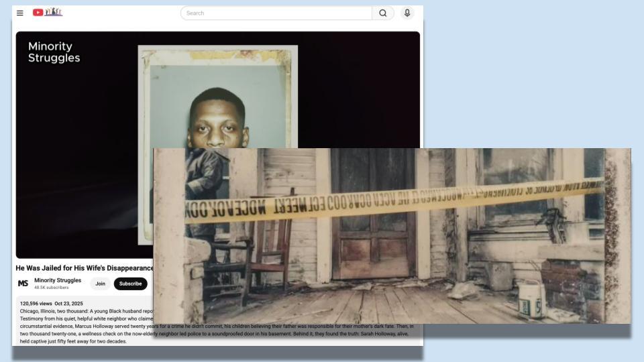
Task: Click the YouTube logo to go home
Action: (x=47, y=13)
